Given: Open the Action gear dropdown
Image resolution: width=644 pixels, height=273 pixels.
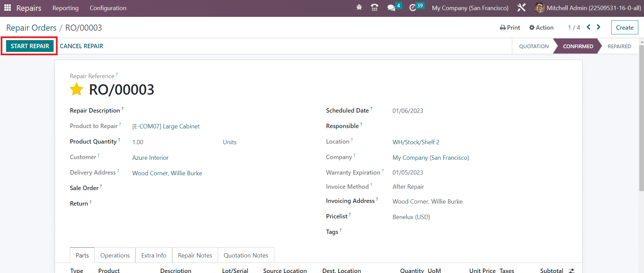Looking at the screenshot, I should [541, 28].
